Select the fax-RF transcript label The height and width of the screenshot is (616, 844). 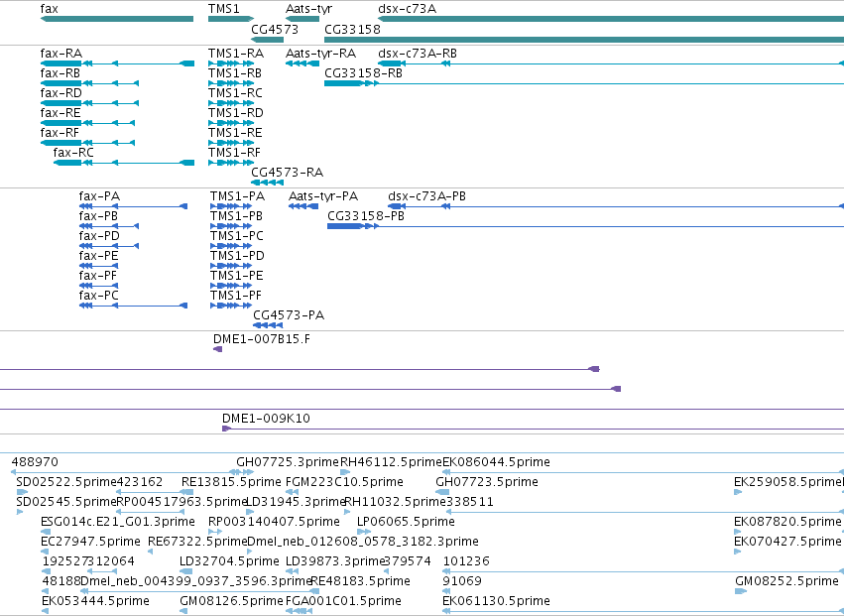click(60, 133)
